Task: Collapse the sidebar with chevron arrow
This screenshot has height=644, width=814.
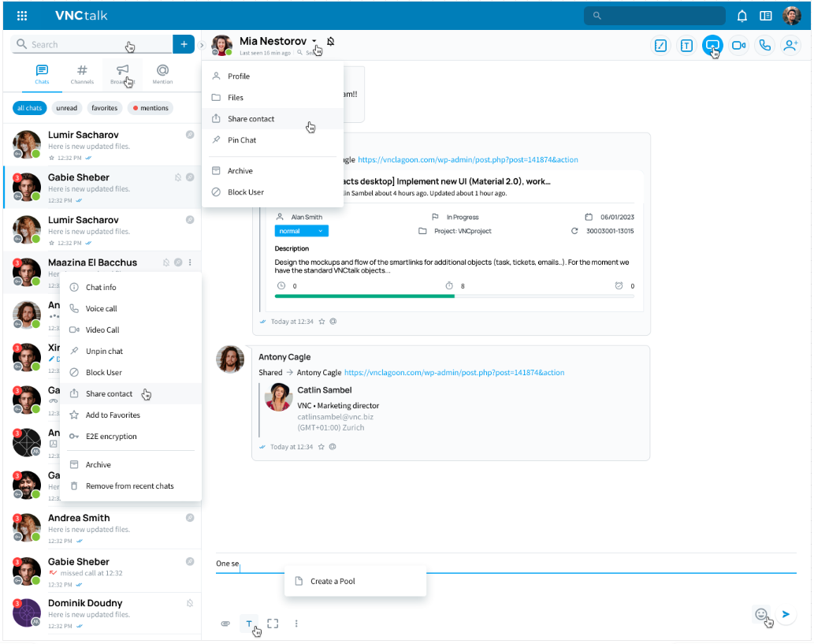Action: click(x=202, y=45)
